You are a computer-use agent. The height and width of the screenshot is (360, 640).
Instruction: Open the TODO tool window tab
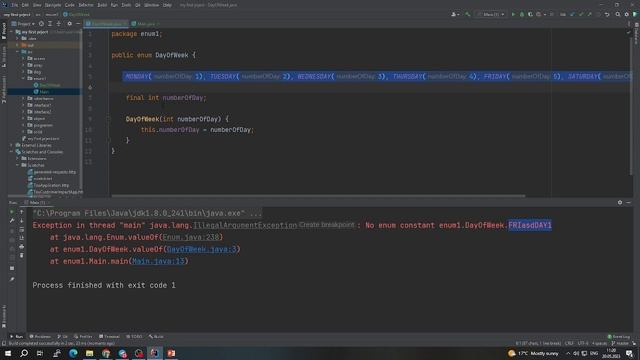click(134, 336)
